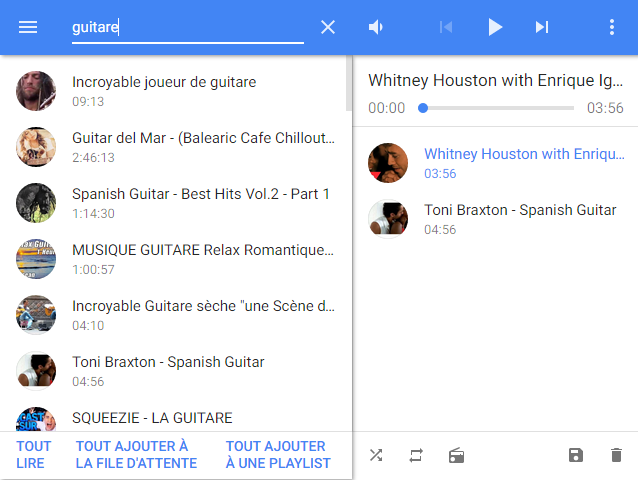The height and width of the screenshot is (480, 638).
Task: Start playback with the play button
Action: click(495, 27)
